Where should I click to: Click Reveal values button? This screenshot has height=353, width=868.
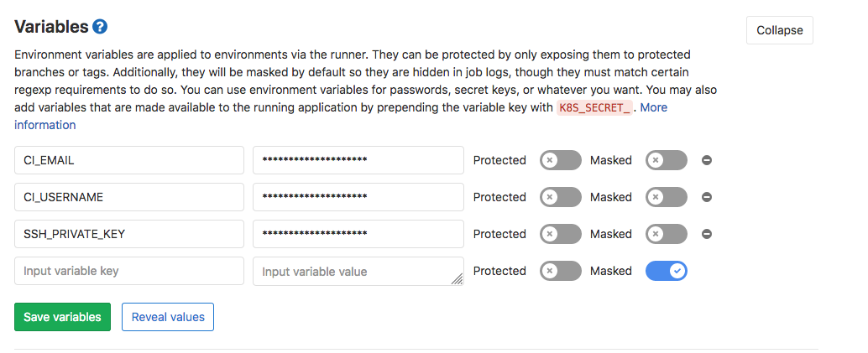(x=168, y=317)
